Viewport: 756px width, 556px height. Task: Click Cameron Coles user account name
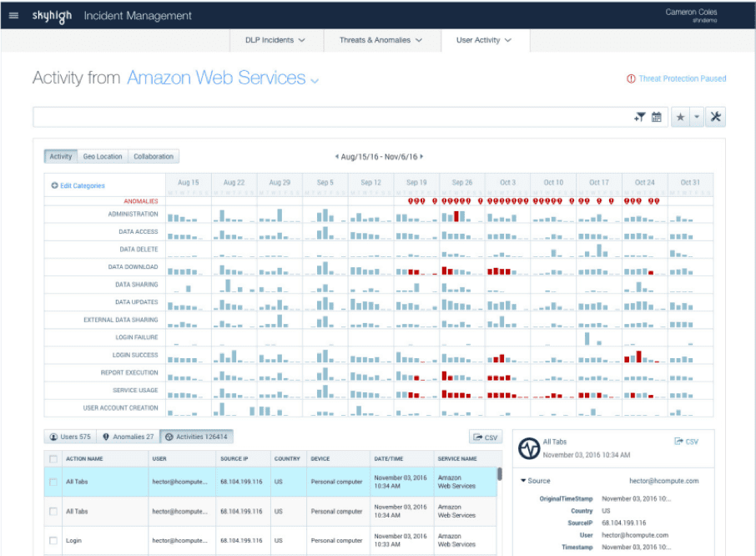click(691, 12)
